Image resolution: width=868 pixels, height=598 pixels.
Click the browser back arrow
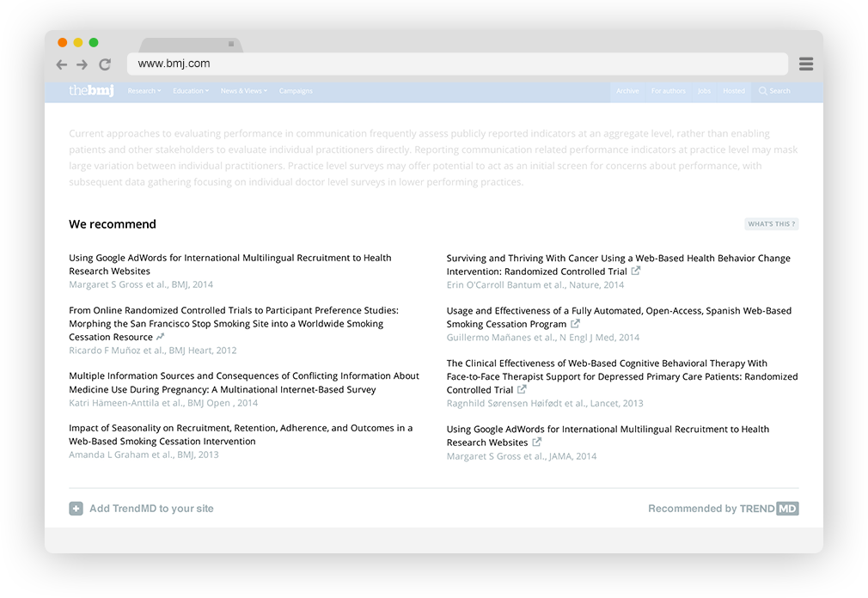[61, 64]
